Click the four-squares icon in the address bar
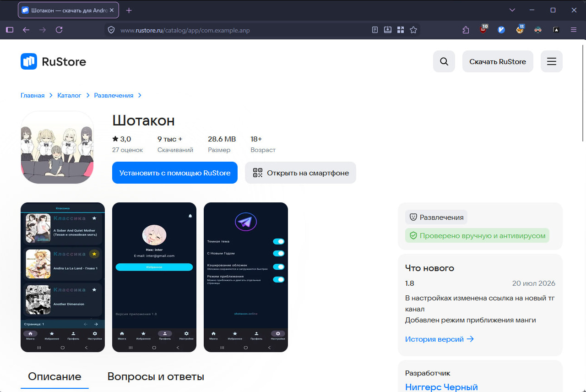 401,30
